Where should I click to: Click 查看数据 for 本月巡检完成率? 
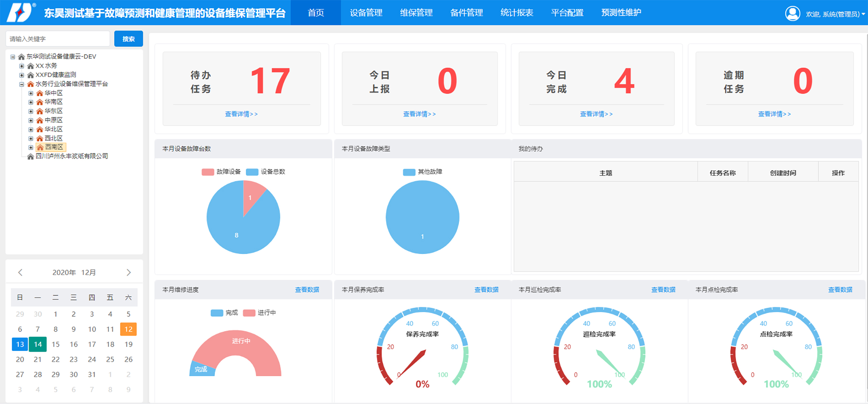pos(663,290)
